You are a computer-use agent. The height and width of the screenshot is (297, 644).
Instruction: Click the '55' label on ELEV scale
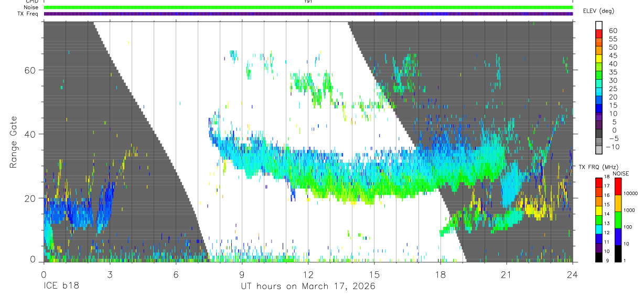(613, 39)
